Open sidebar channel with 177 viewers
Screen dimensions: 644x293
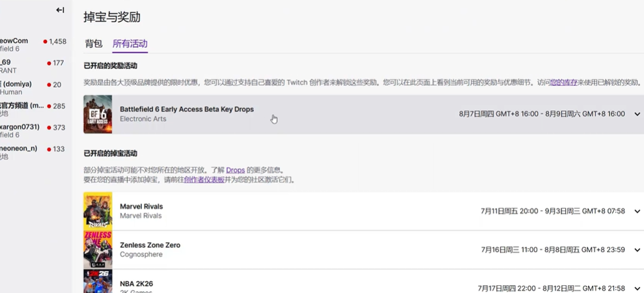coord(33,66)
